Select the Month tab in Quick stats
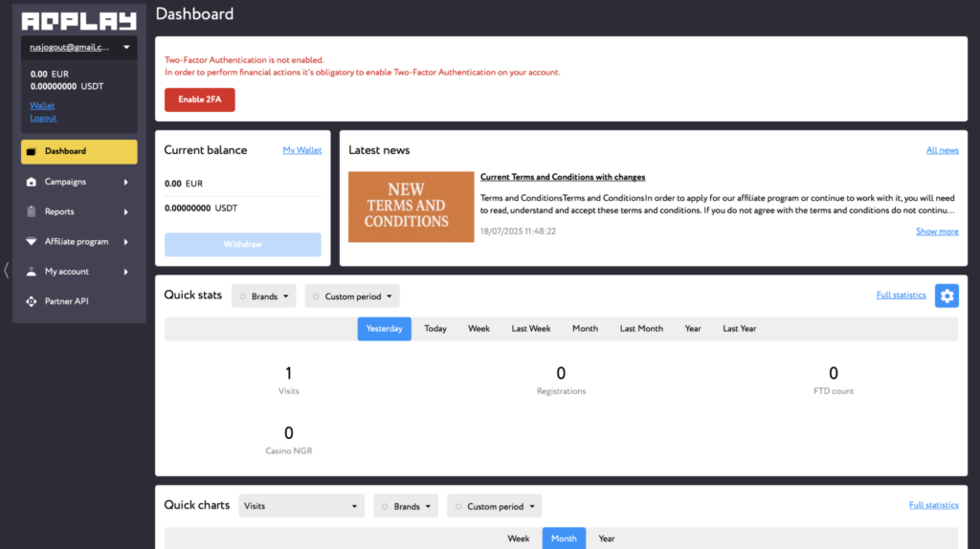The height and width of the screenshot is (549, 980). [x=585, y=328]
